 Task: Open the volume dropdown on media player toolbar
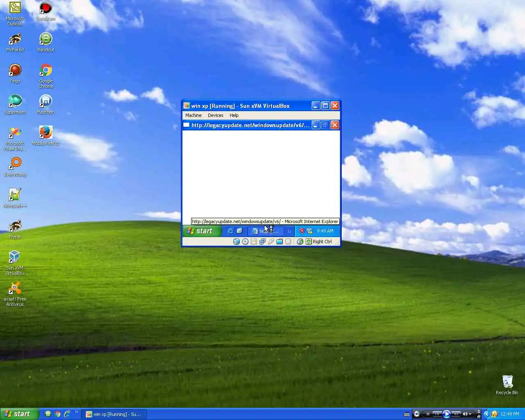[x=470, y=414]
